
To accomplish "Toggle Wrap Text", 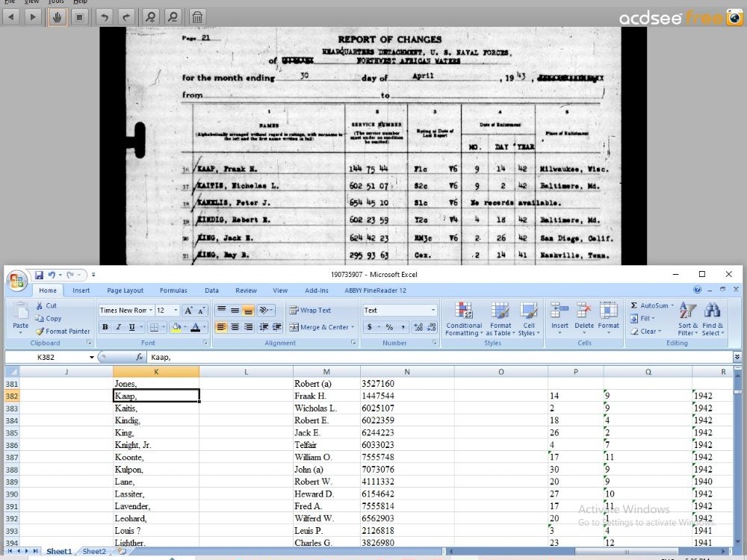I will [x=310, y=310].
